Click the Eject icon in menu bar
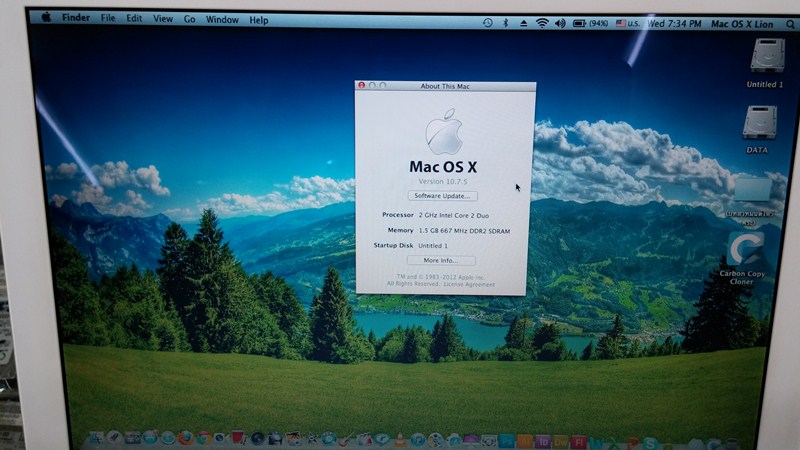The height and width of the screenshot is (450, 800). pyautogui.click(x=523, y=23)
